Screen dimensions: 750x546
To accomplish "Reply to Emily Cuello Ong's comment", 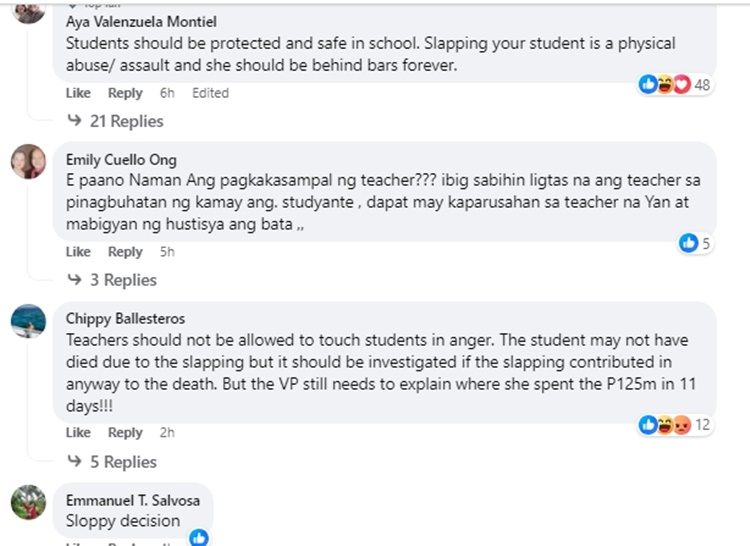I will [125, 252].
